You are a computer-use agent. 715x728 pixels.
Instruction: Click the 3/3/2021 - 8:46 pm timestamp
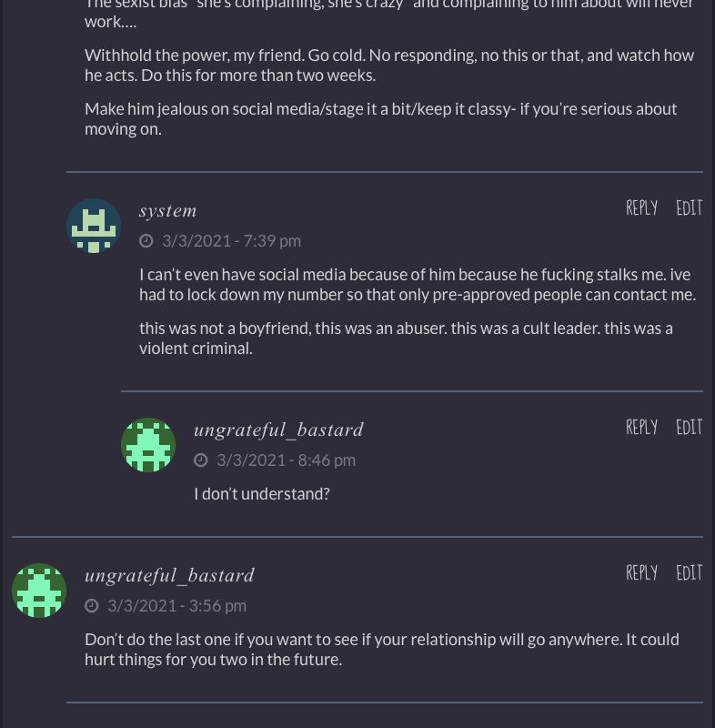(286, 460)
